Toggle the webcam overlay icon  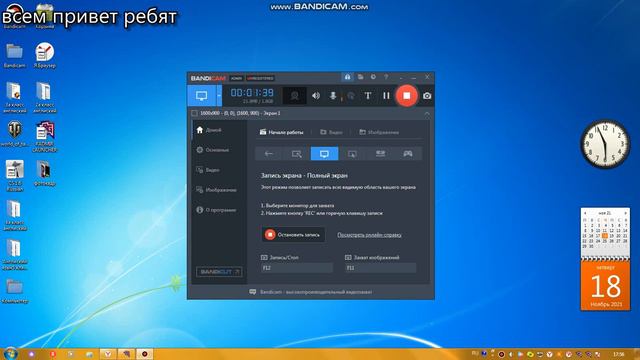[294, 96]
